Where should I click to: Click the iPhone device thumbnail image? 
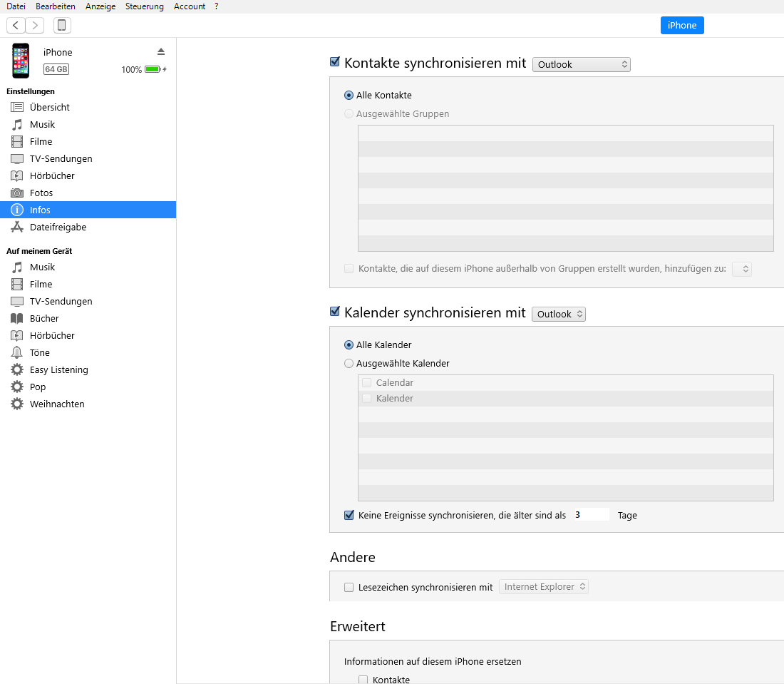(x=21, y=61)
